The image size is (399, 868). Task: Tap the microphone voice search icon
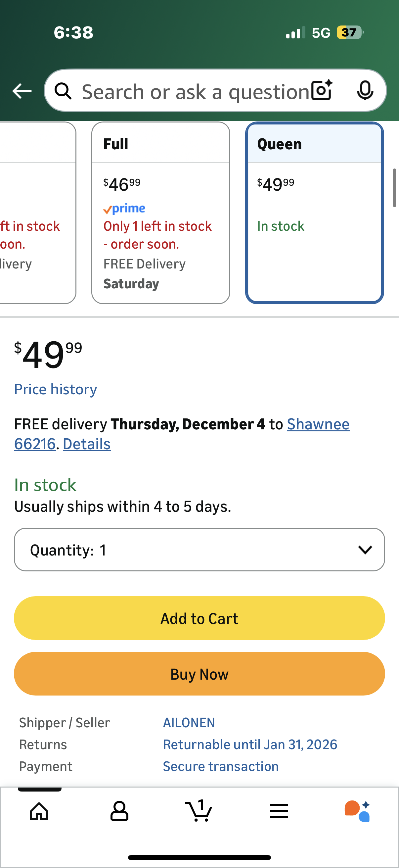(365, 90)
